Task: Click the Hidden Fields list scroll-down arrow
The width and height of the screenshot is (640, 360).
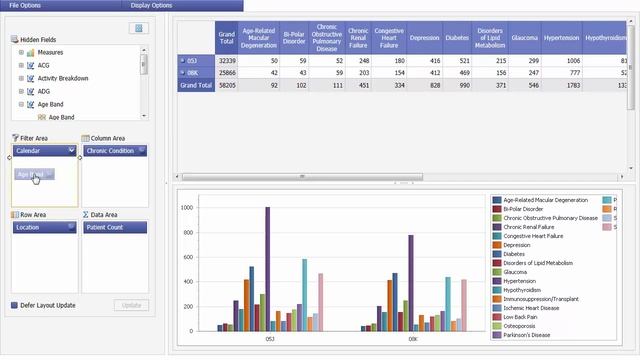Action: pyautogui.click(x=144, y=116)
